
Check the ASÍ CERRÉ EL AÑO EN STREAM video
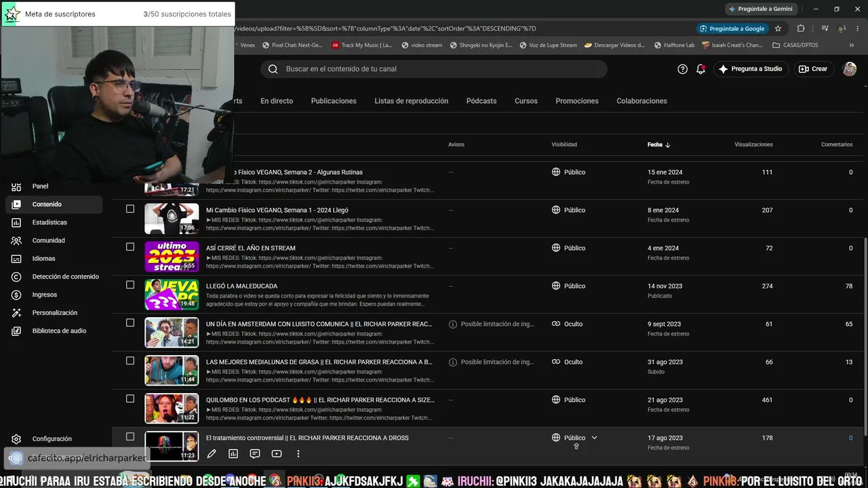click(130, 247)
